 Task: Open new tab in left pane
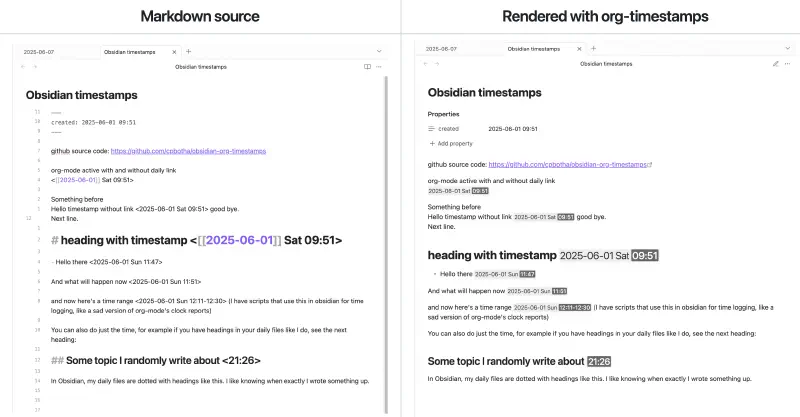coord(188,50)
